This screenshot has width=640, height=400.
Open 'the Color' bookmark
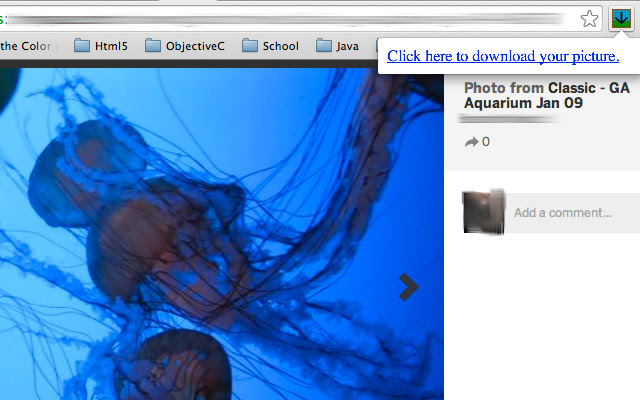26,46
